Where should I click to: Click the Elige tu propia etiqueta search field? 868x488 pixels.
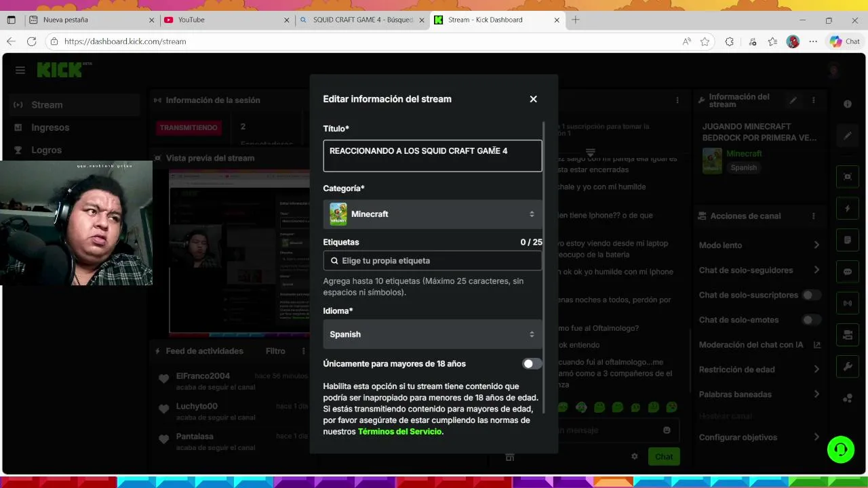click(433, 261)
